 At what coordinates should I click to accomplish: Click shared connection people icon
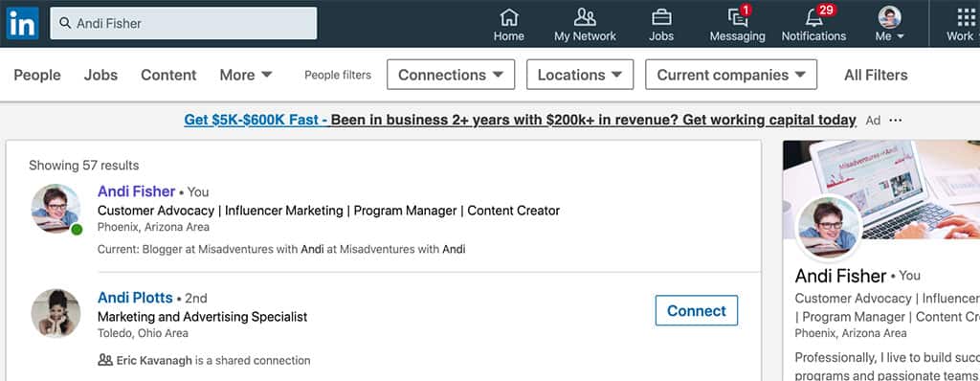coord(105,360)
